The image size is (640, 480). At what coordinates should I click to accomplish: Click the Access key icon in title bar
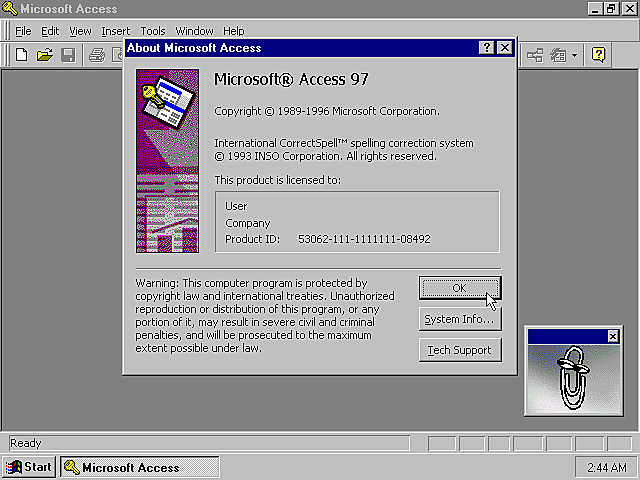10,9
